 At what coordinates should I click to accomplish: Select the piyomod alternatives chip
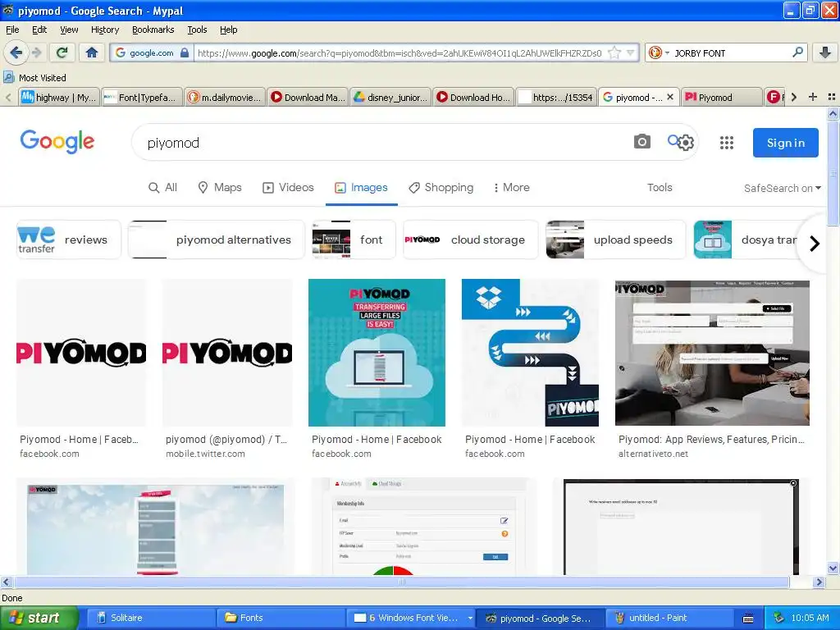pos(216,240)
